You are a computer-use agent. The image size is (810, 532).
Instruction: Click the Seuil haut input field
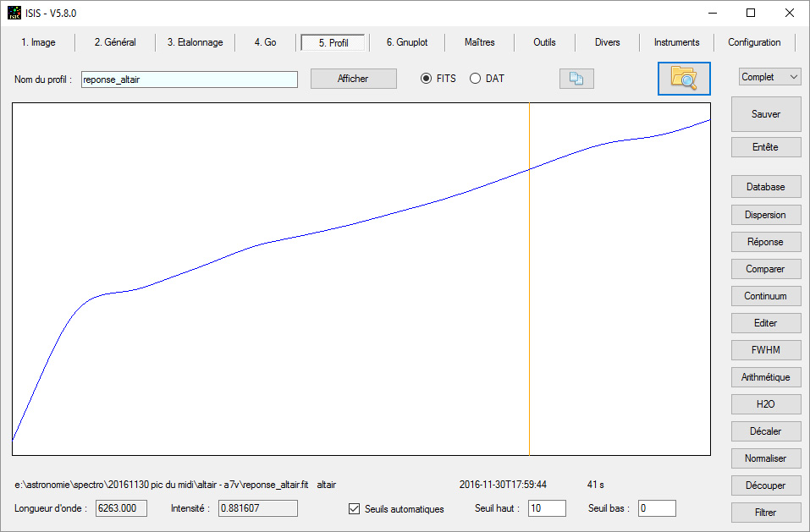547,508
